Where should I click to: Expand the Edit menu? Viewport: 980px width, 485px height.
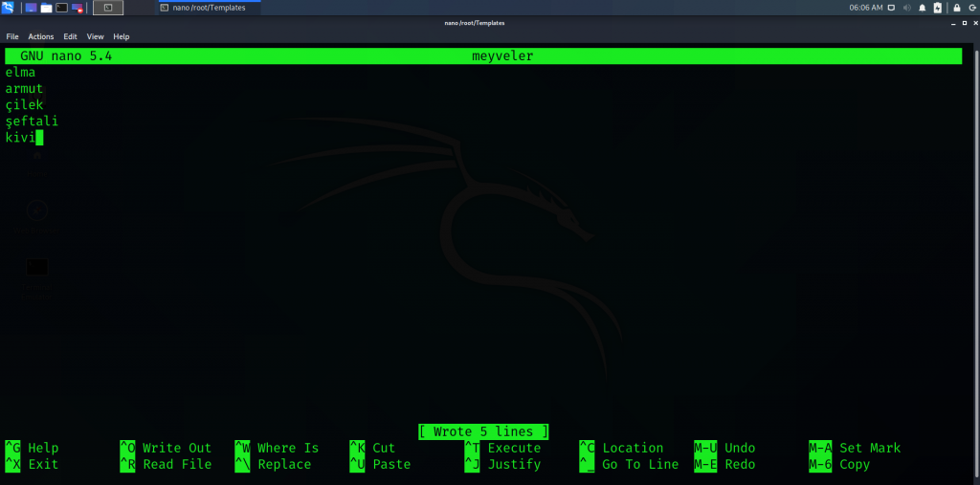click(71, 36)
